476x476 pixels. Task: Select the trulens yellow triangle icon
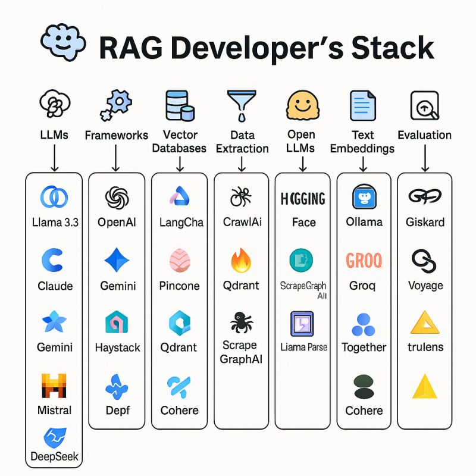(425, 322)
